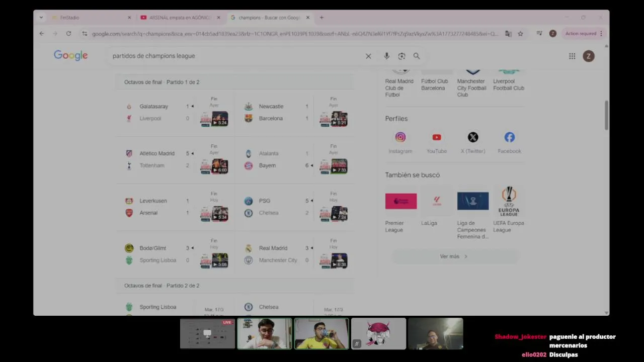Close the ARSENAL empata tab

pyautogui.click(x=218, y=18)
